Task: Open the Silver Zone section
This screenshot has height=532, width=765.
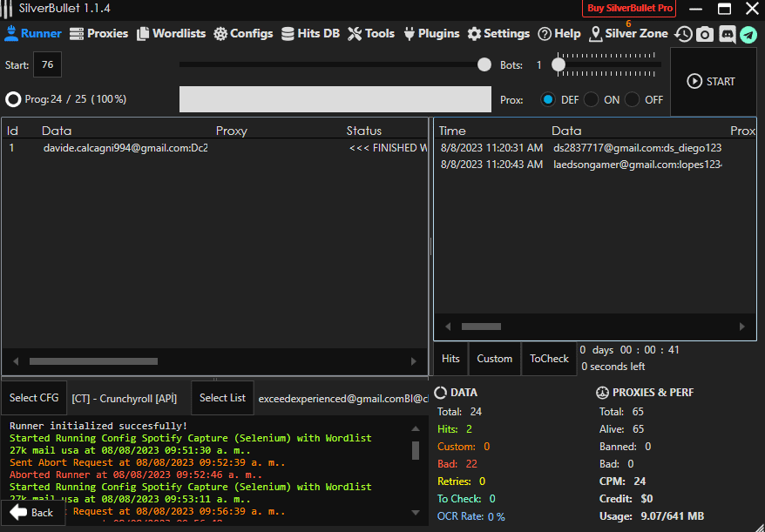Action: pos(629,34)
